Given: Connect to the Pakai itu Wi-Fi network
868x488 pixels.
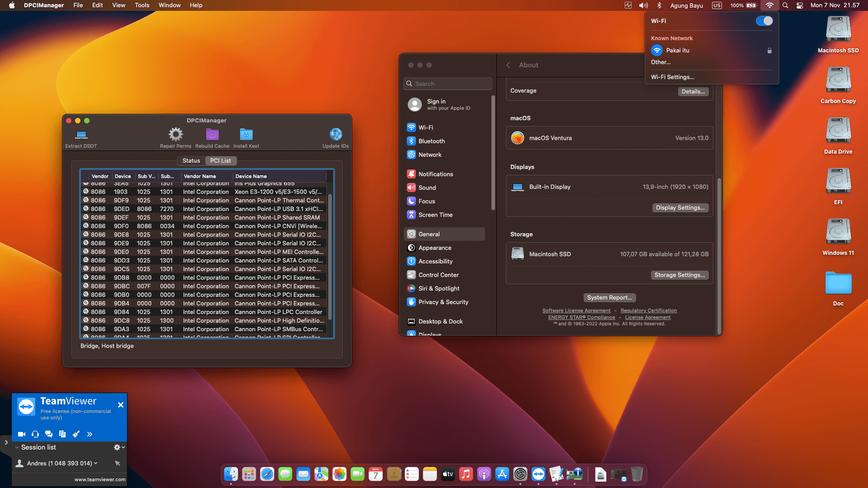Looking at the screenshot, I should [712, 51].
